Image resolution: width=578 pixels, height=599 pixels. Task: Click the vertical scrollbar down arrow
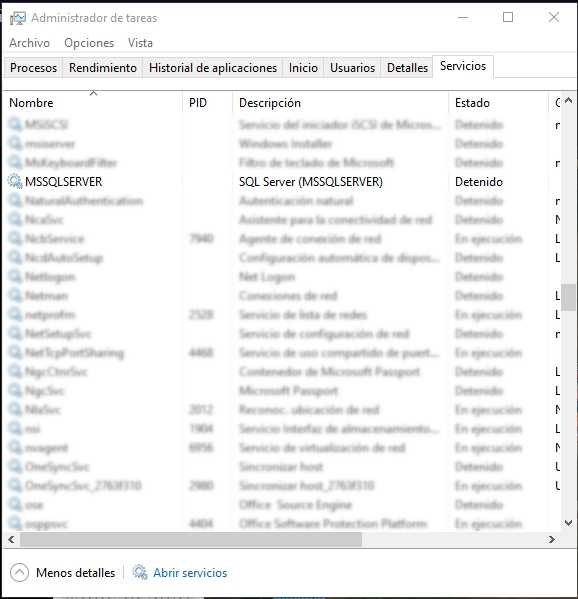[568, 523]
